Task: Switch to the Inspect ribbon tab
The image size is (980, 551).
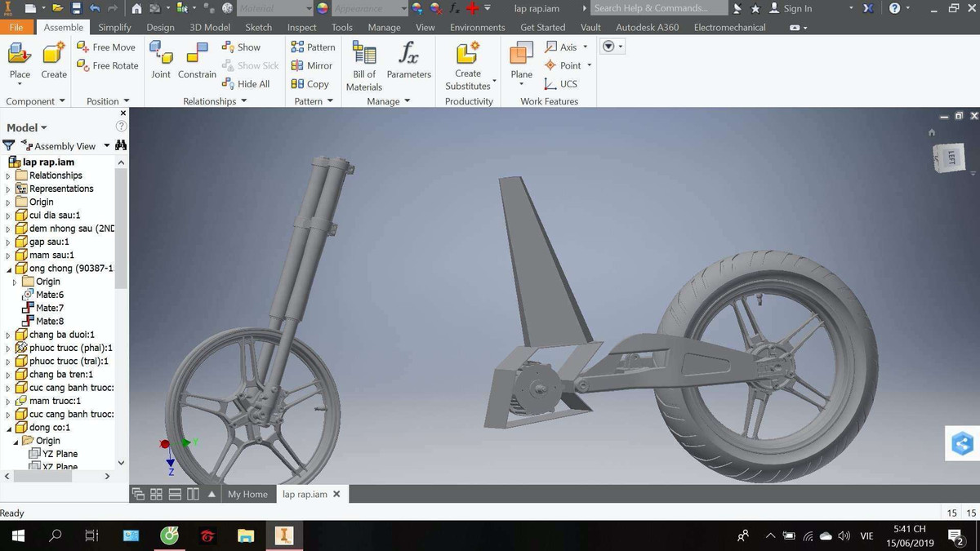Action: (301, 27)
